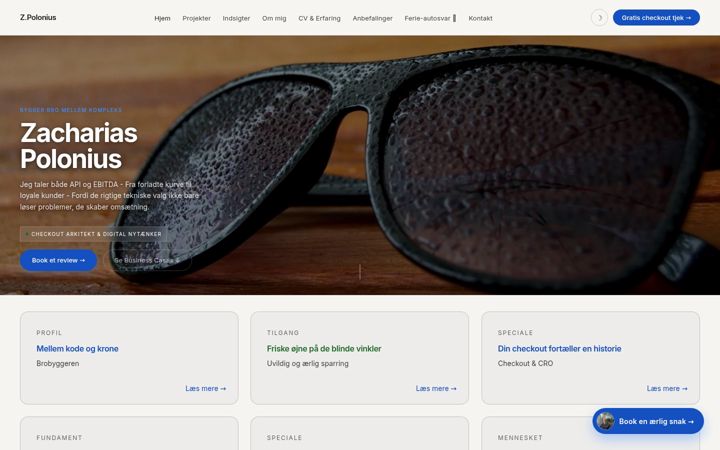Toggle the dark mode moon icon
The image size is (720, 450).
pyautogui.click(x=599, y=18)
